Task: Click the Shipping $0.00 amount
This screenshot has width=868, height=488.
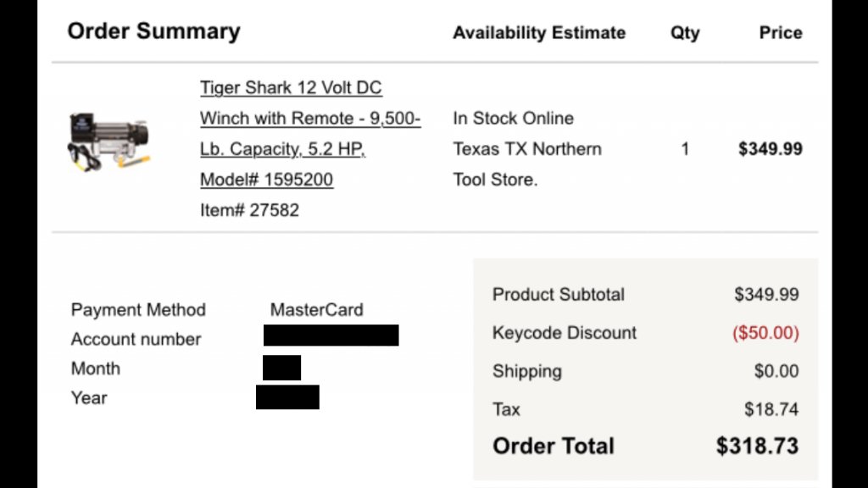Action: point(776,371)
